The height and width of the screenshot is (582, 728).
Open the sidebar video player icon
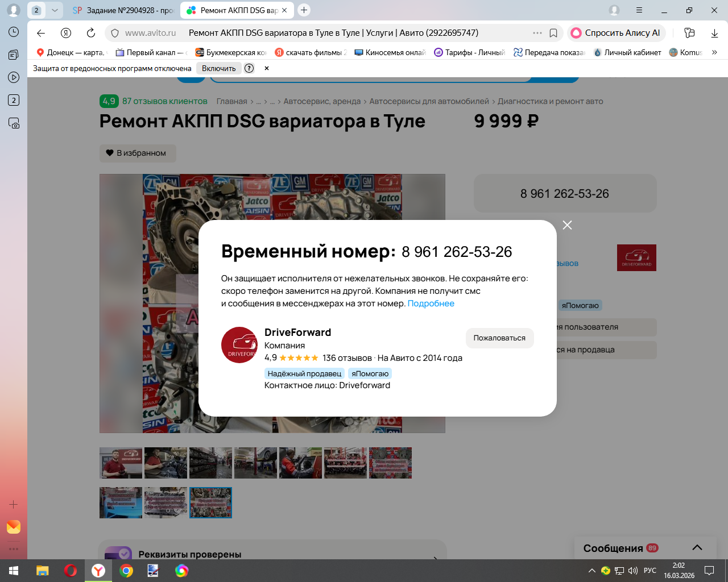click(x=14, y=77)
